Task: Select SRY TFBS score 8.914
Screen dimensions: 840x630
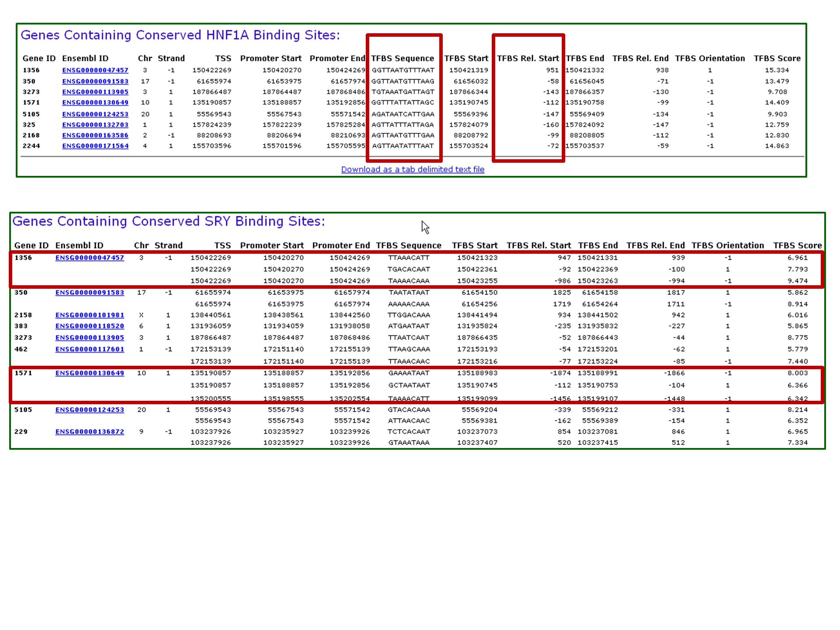Action: [798, 304]
